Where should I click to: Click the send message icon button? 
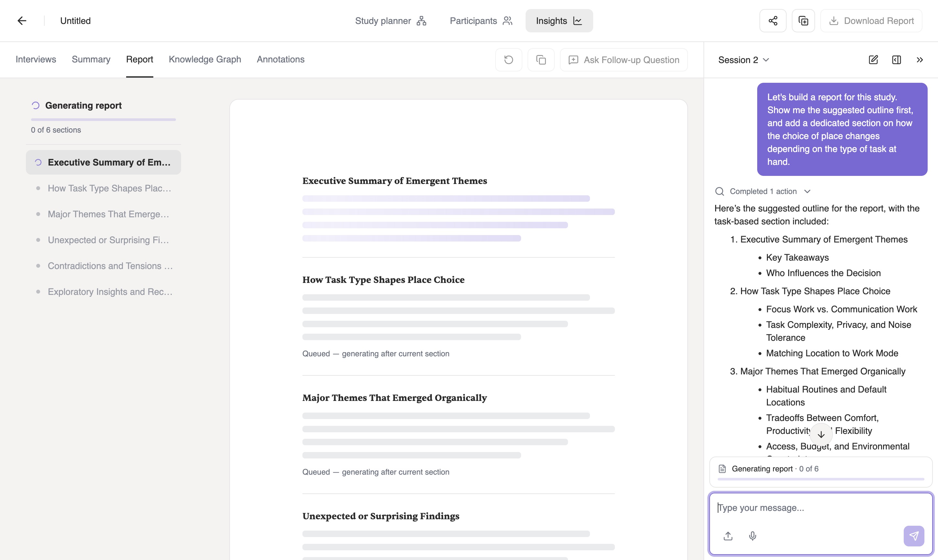tap(914, 536)
